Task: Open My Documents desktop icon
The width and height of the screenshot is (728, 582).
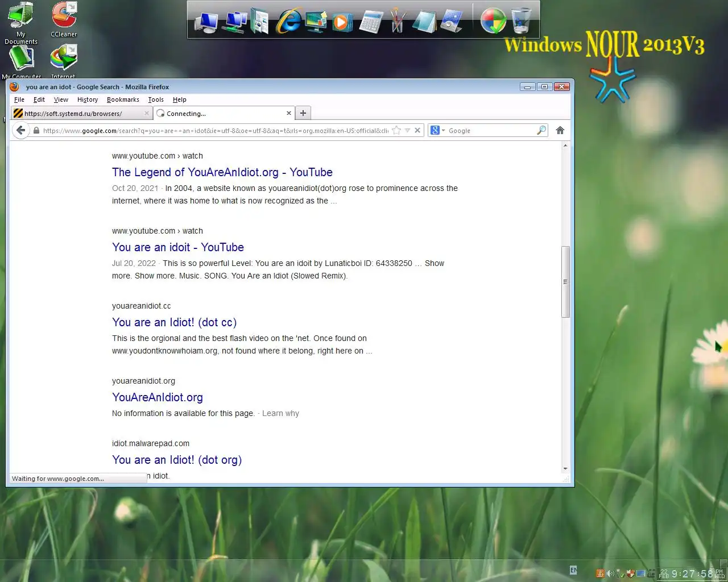Action: coord(21,23)
